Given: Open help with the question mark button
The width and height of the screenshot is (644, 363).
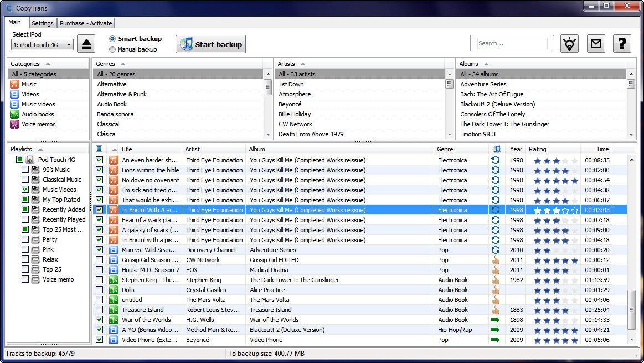Looking at the screenshot, I should pos(622,44).
